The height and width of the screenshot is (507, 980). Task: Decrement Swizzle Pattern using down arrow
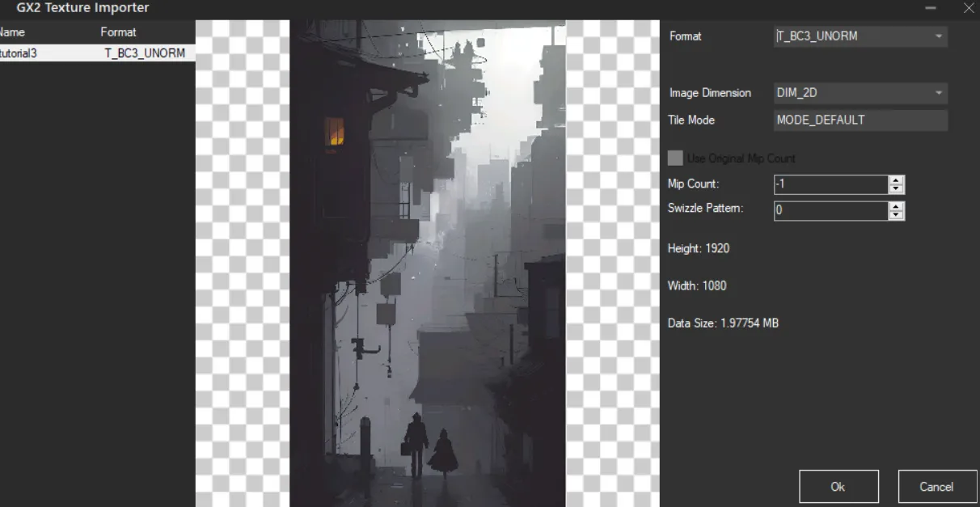point(896,215)
